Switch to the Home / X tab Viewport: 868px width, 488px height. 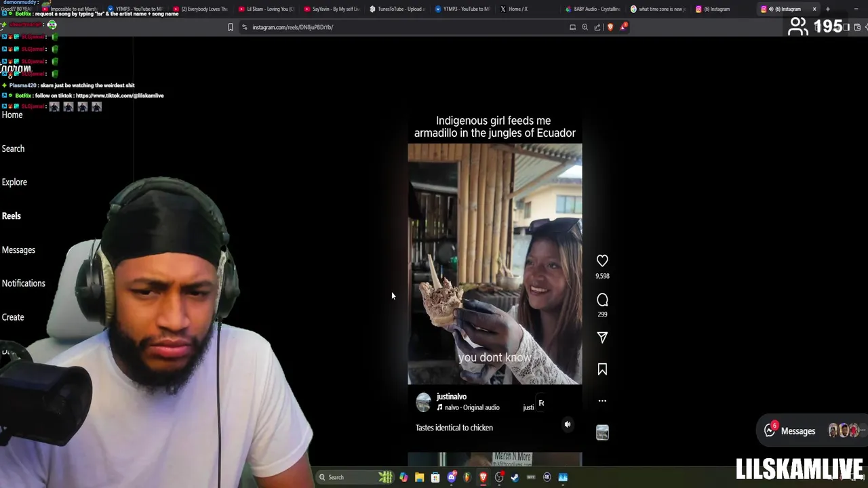pos(522,9)
